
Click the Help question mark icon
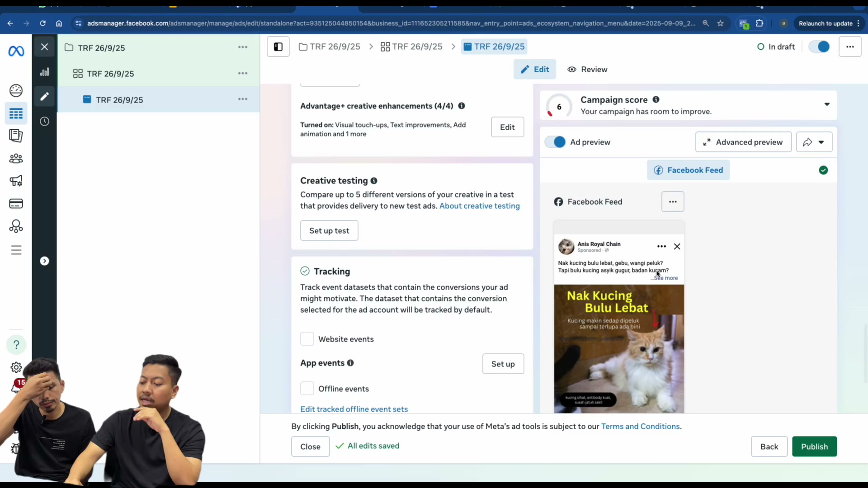tap(16, 345)
